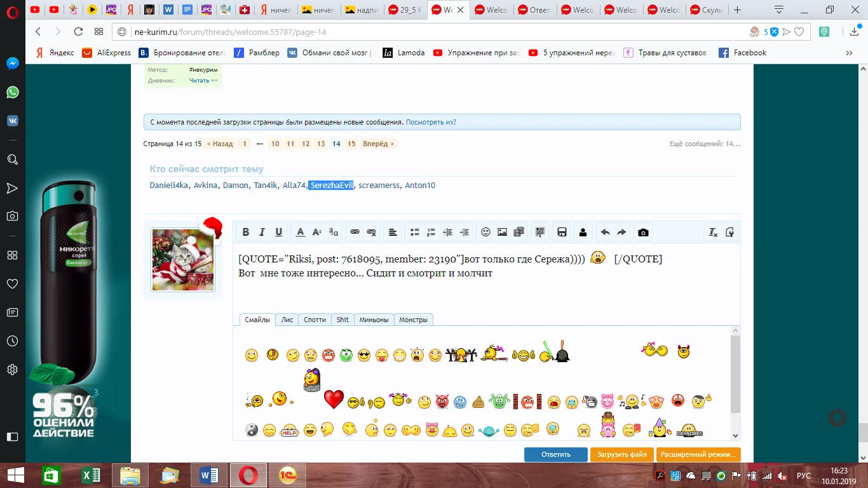Go to previous page with Назад
Screen dimensions: 868x488
coord(220,144)
